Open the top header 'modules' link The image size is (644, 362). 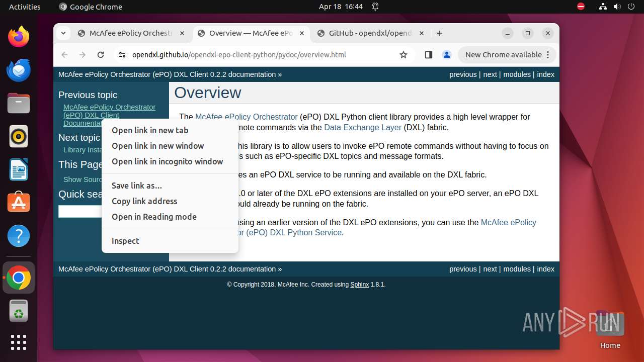(x=517, y=74)
